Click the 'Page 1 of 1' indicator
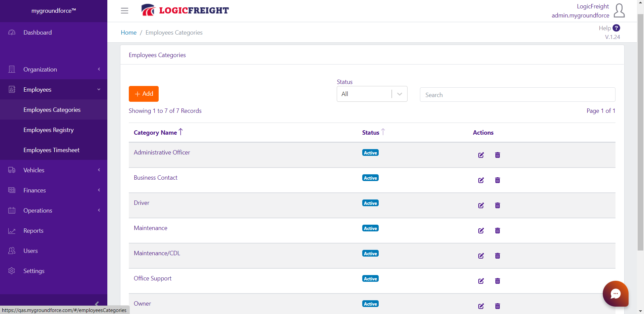The width and height of the screenshot is (644, 314). click(x=601, y=111)
